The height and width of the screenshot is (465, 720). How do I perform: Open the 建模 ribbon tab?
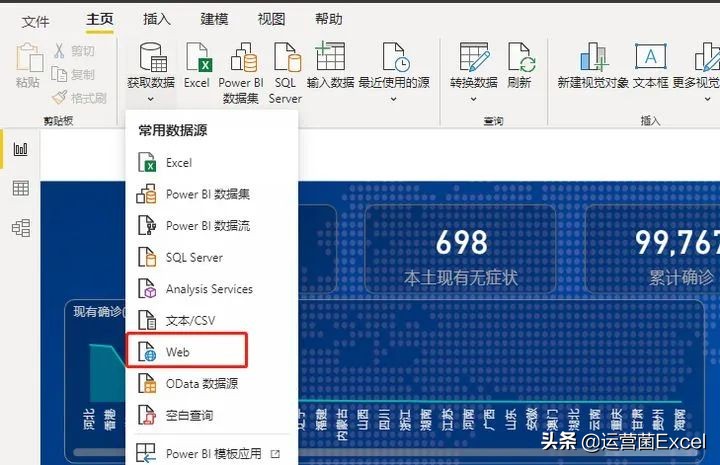pos(214,19)
